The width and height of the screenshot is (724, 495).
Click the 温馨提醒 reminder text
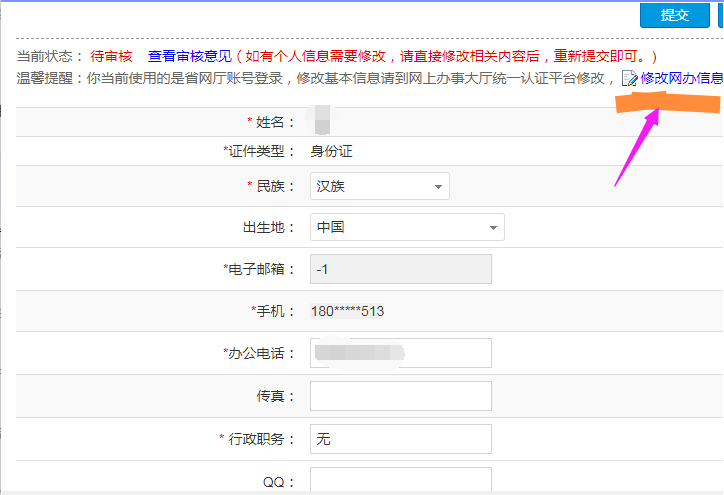coord(315,78)
